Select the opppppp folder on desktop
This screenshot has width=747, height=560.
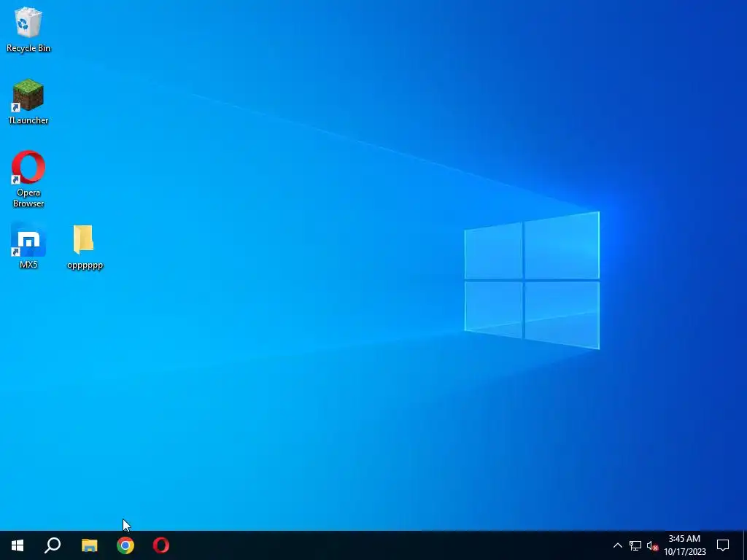click(85, 246)
